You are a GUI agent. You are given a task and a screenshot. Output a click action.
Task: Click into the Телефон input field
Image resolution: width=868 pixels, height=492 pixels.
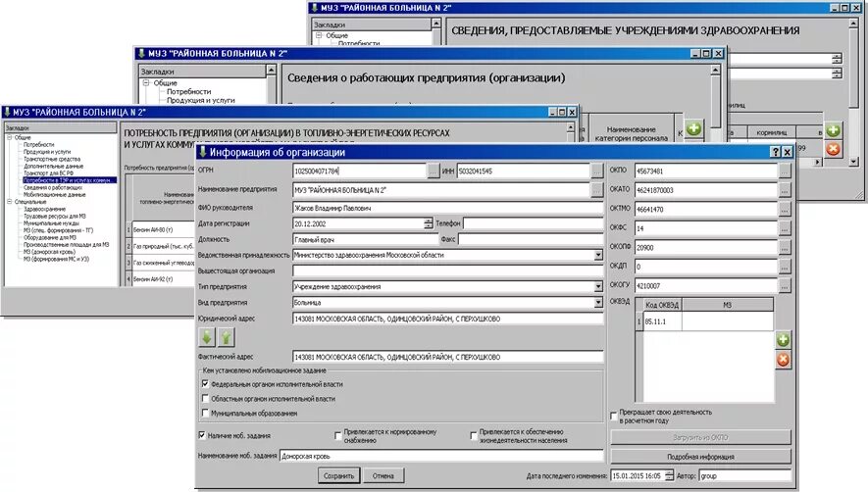pos(533,223)
